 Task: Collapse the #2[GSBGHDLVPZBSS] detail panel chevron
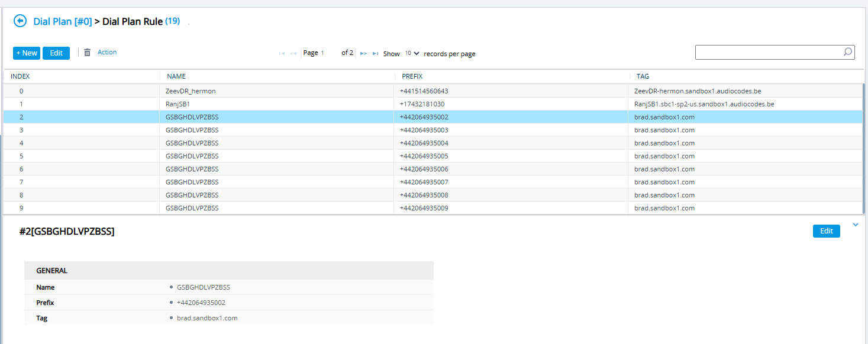pyautogui.click(x=856, y=224)
